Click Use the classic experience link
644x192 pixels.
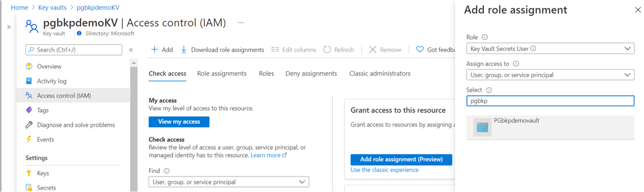(x=384, y=170)
